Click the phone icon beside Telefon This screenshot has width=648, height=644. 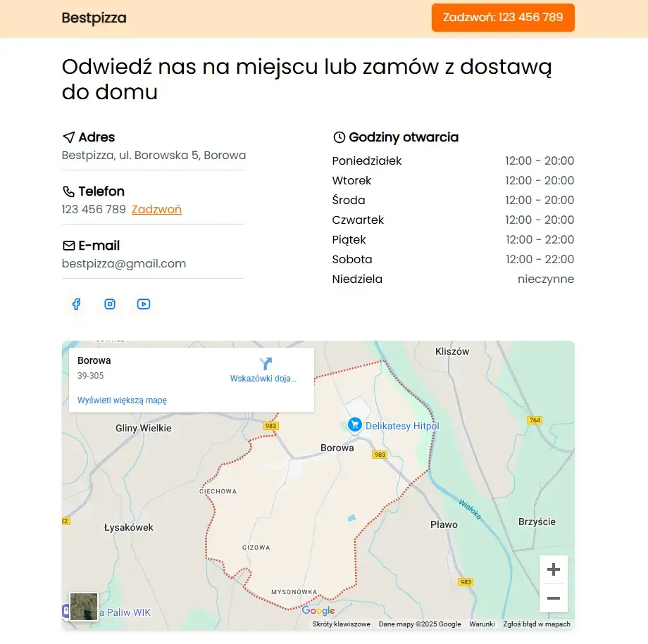click(x=68, y=191)
